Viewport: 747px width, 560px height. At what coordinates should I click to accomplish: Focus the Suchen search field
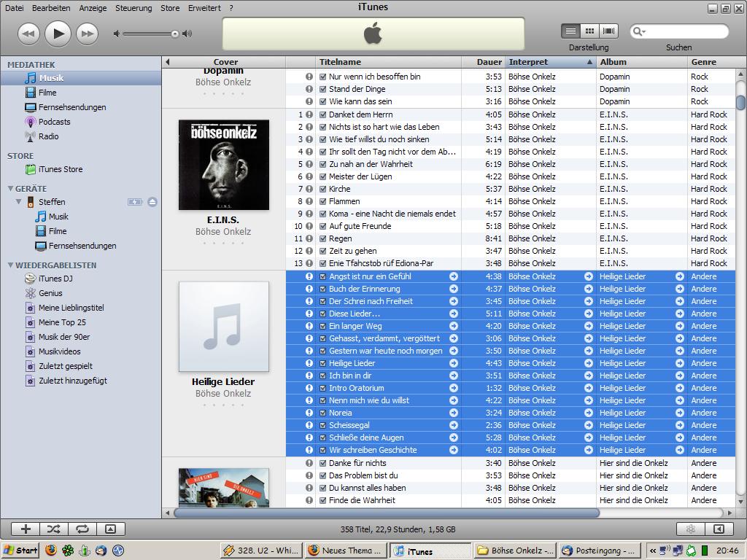[x=679, y=31]
